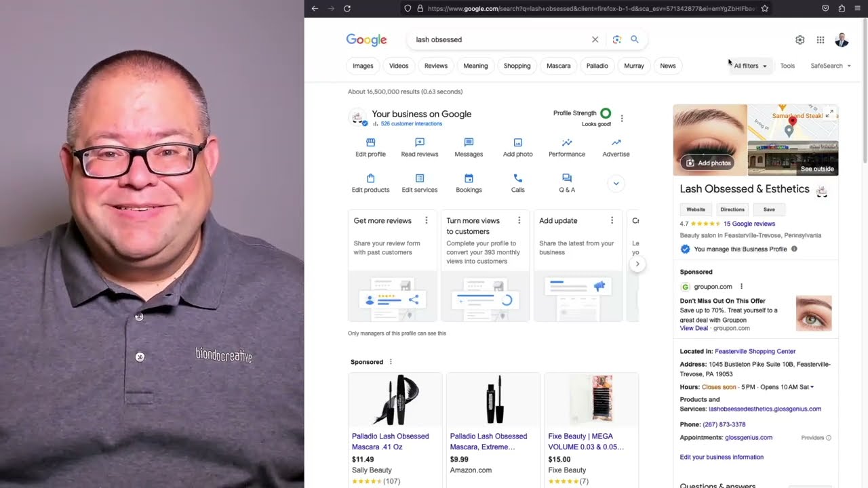
Task: Click Tools under search bar
Action: [x=787, y=66]
